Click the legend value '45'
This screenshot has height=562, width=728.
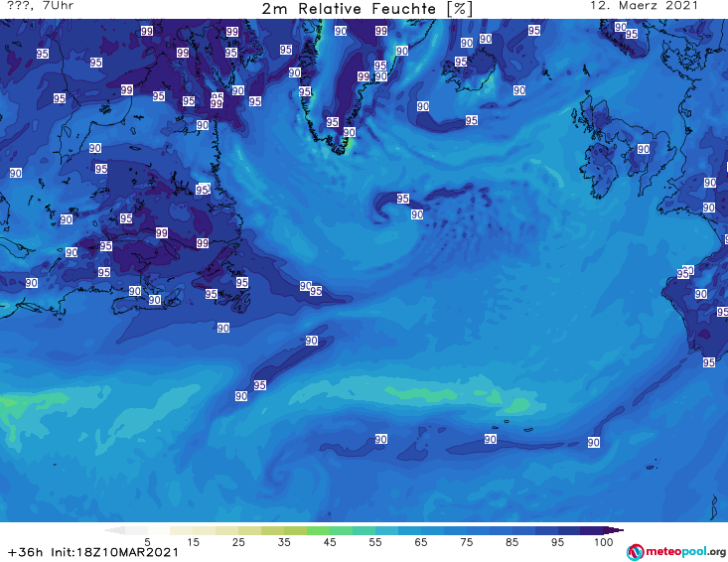[330, 542]
